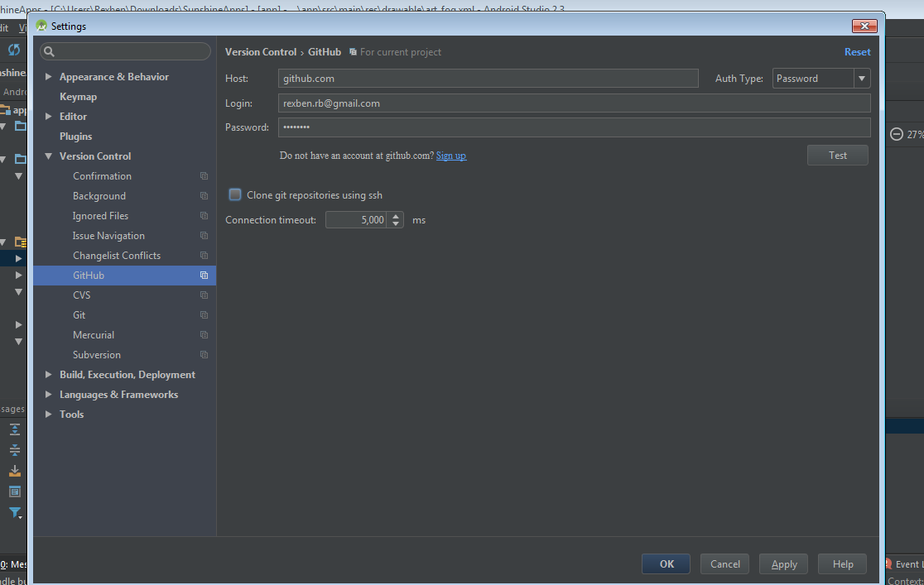Click the Host input field
Image resolution: width=924 pixels, height=585 pixels.
pos(488,79)
